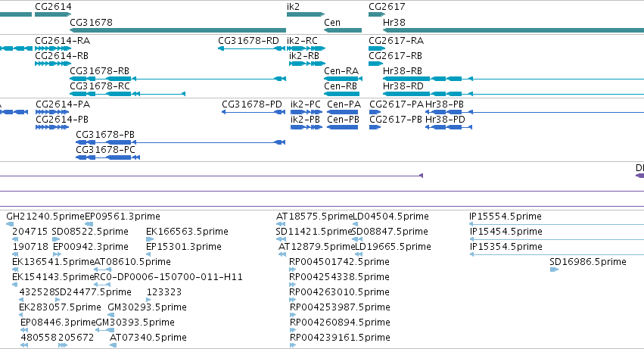Image resolution: width=644 pixels, height=349 pixels.
Task: Select protein label ik2-PC
Action: [x=306, y=104]
